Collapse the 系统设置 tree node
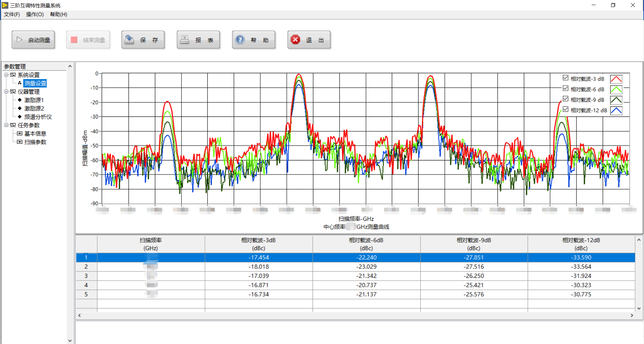 coord(6,75)
